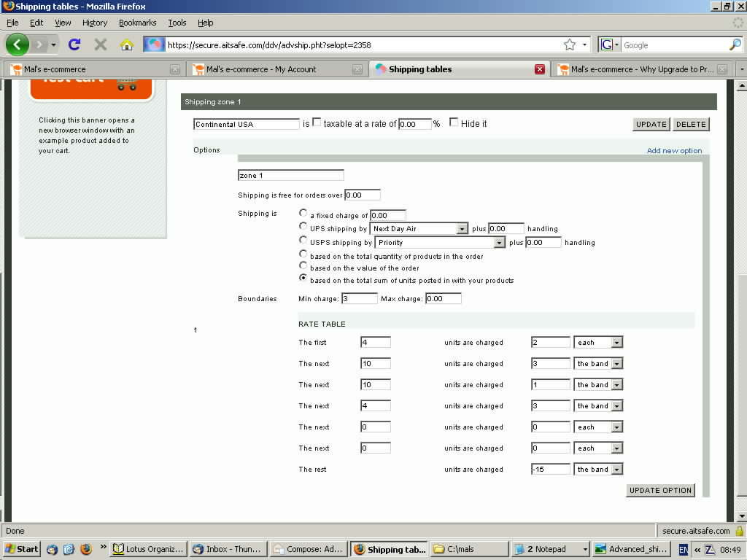Viewport: 747px width, 560px height.
Task: Click the DELETE button
Action: click(x=691, y=124)
